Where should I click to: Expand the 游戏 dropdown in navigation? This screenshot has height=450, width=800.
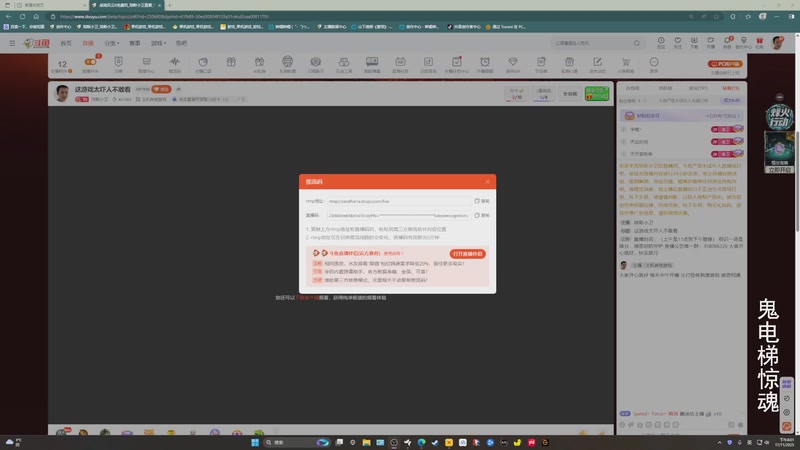159,43
